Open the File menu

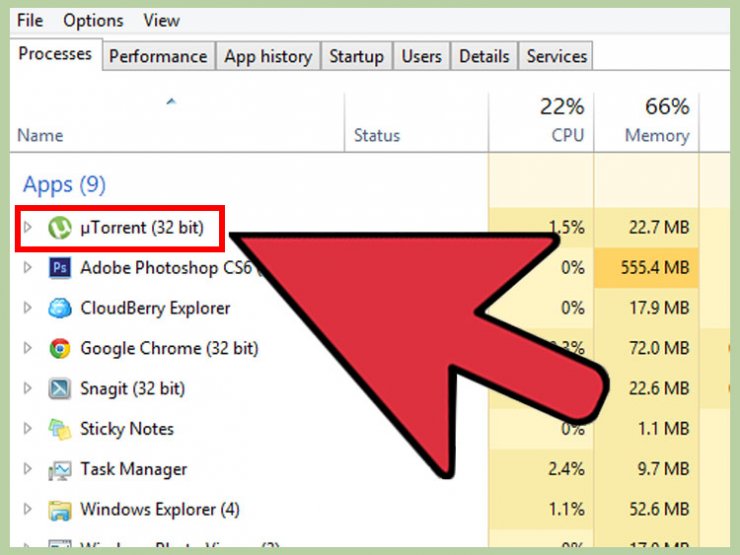tap(30, 20)
